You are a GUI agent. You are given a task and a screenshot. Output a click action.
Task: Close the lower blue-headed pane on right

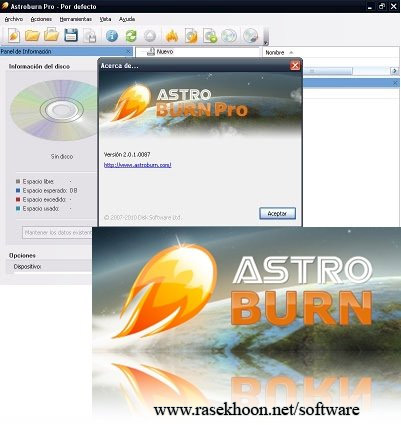(395, 83)
